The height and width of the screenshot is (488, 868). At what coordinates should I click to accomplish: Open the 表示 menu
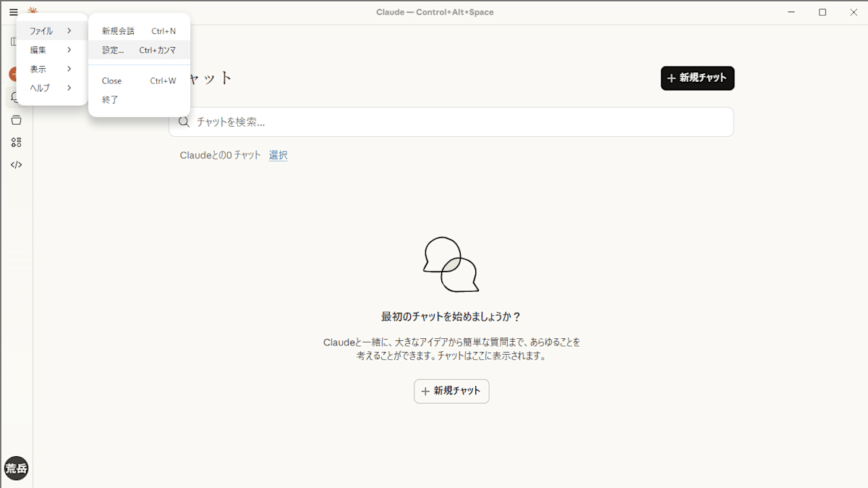[x=52, y=69]
